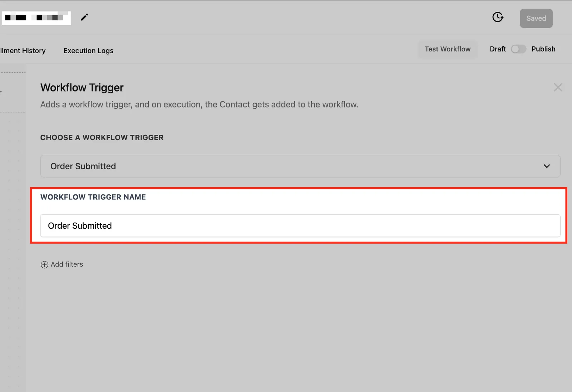This screenshot has height=392, width=572.
Task: Select the Publish label next to the toggle
Action: 543,49
